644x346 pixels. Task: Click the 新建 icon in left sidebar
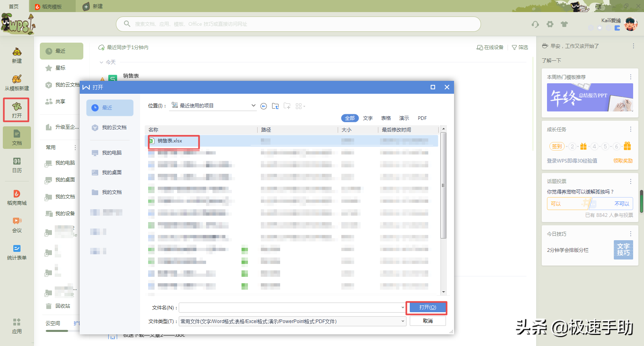[17, 56]
